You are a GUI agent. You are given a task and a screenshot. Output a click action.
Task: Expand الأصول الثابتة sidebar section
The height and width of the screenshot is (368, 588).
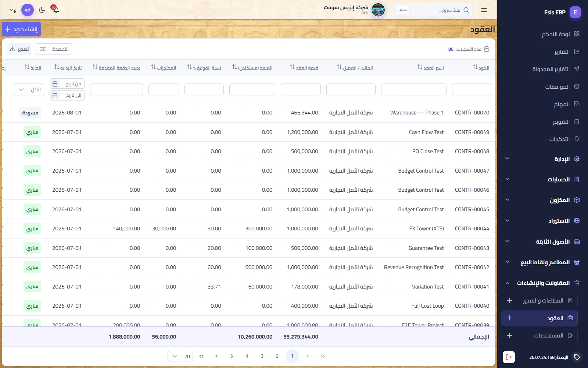pos(542,241)
